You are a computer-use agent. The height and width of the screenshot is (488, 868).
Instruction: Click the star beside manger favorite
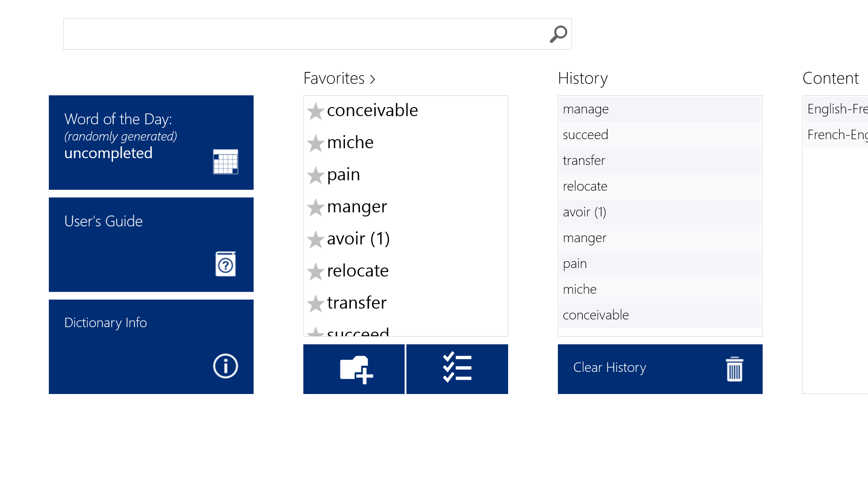pyautogui.click(x=316, y=207)
